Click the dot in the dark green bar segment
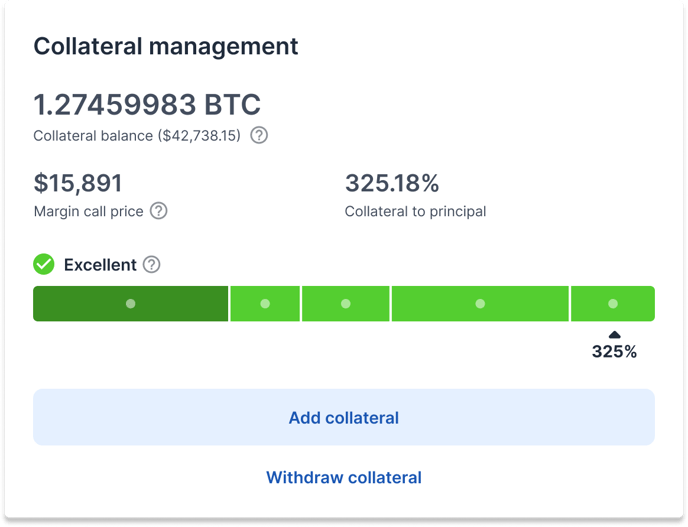 [x=130, y=304]
